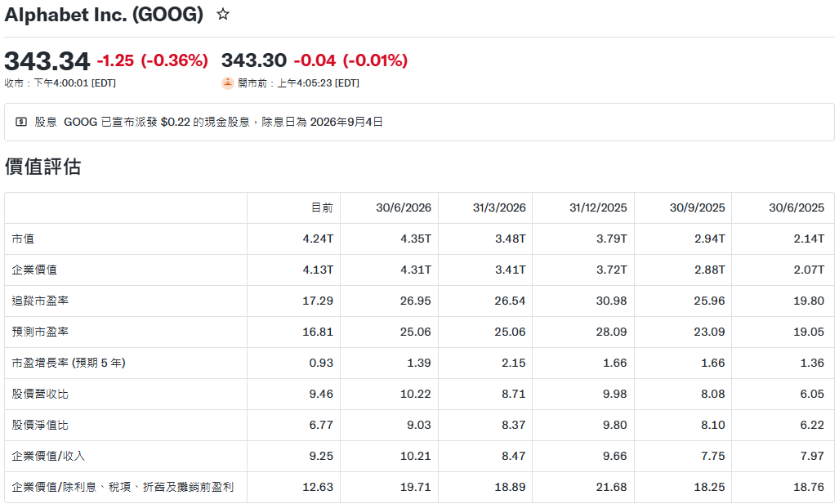
Task: Click the 3.48T market cap cell
Action: pos(511,239)
